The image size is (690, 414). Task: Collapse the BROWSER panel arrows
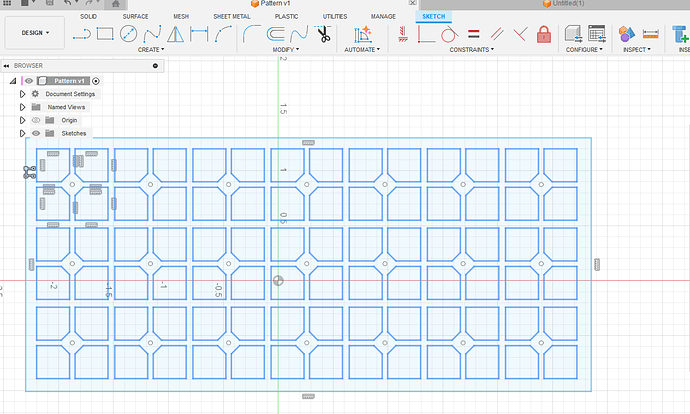pyautogui.click(x=6, y=66)
